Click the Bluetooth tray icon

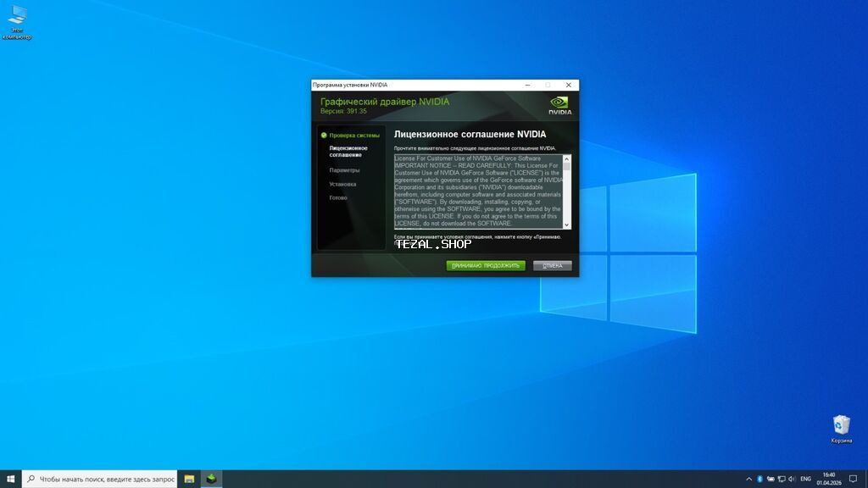pos(759,479)
